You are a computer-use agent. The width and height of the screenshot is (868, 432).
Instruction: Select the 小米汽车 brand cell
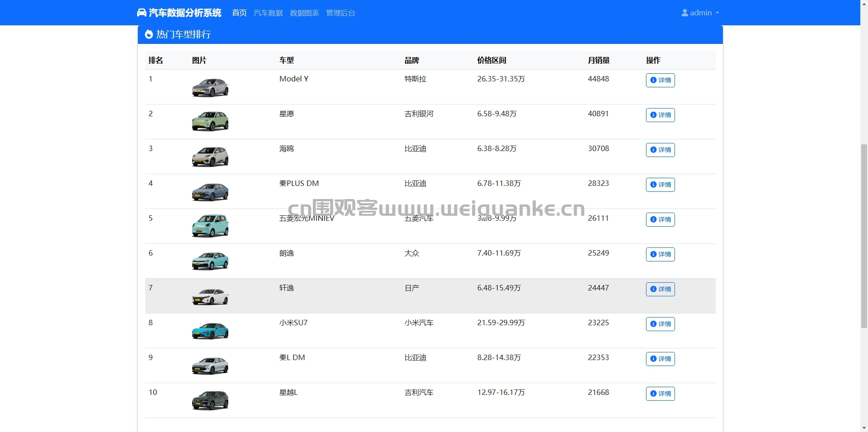(x=419, y=323)
